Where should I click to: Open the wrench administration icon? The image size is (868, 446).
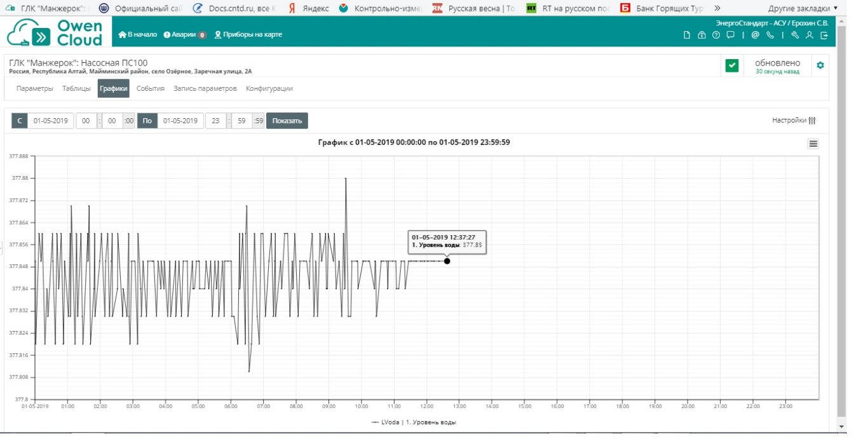coord(795,36)
